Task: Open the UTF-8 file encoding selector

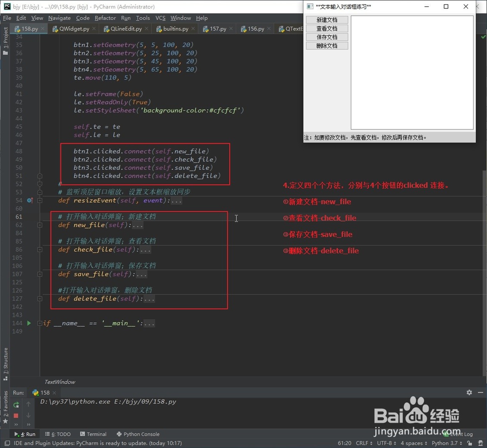Action: (385, 443)
